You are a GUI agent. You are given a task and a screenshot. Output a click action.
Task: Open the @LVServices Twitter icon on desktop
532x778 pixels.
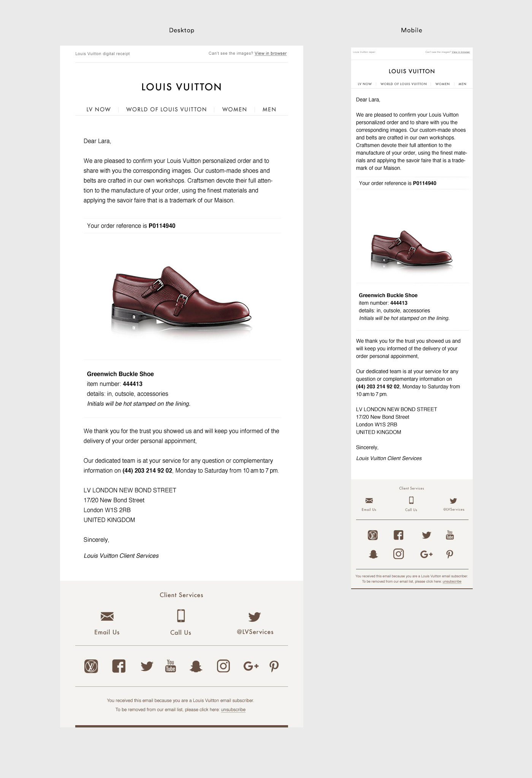pyautogui.click(x=254, y=616)
